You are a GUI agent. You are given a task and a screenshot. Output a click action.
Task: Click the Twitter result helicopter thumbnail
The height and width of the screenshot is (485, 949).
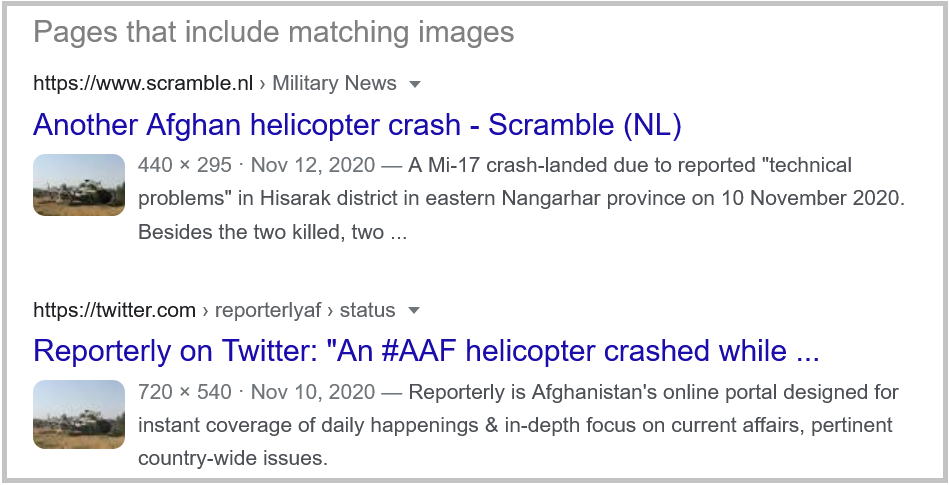tap(79, 414)
